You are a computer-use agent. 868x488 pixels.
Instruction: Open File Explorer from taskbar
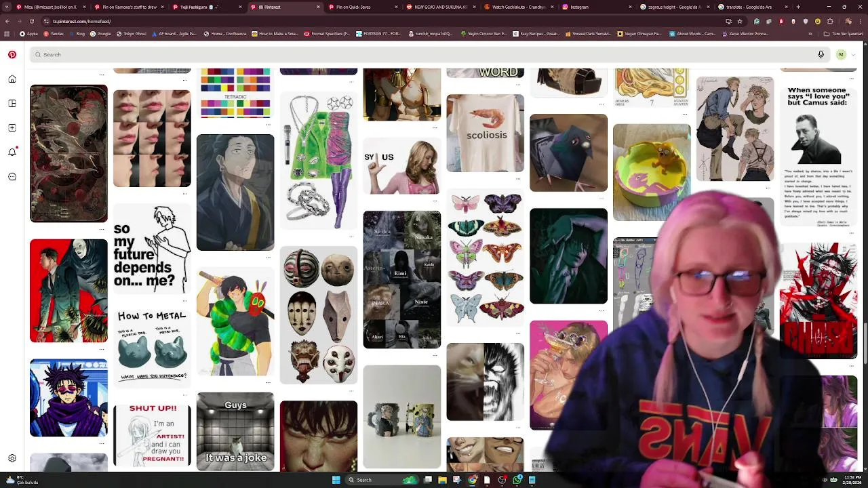[442, 480]
